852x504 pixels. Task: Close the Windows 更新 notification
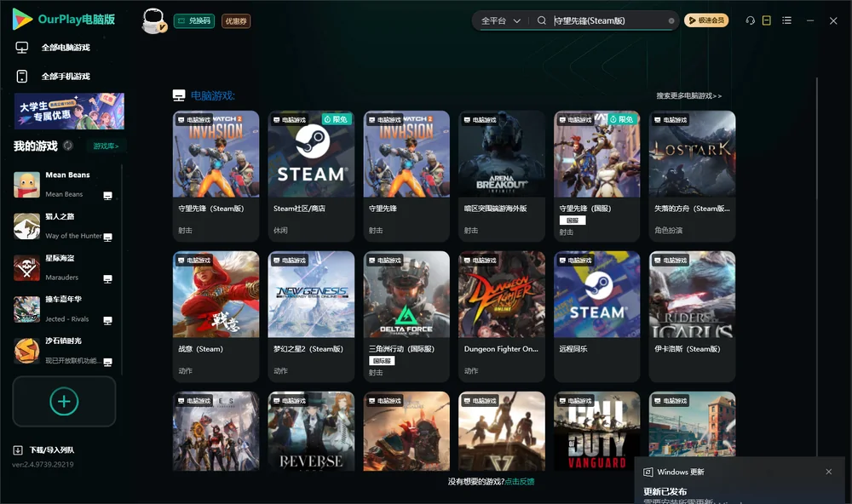coord(829,472)
